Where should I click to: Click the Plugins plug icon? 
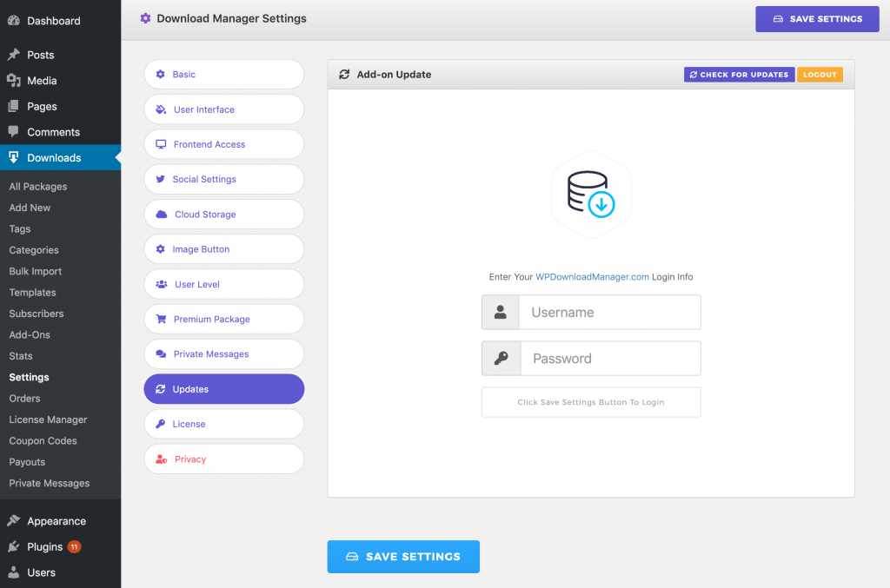(14, 546)
